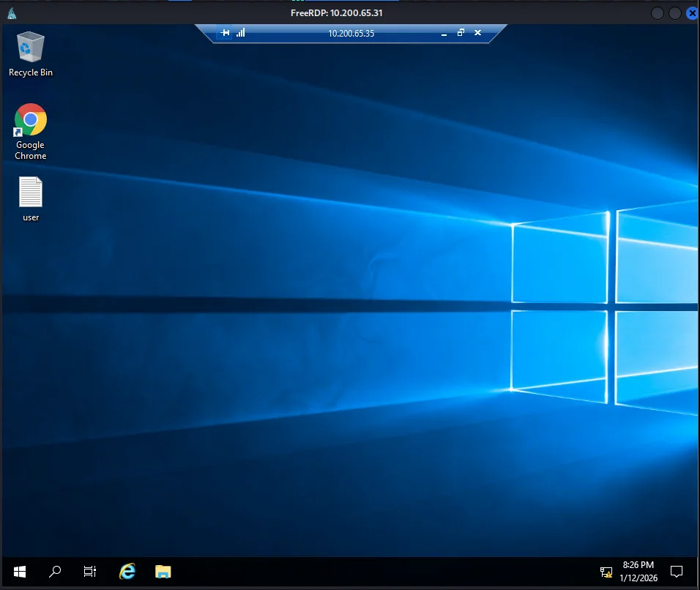
Task: Click the FreeRDP: 10.200.65.31 window title
Action: 336,13
